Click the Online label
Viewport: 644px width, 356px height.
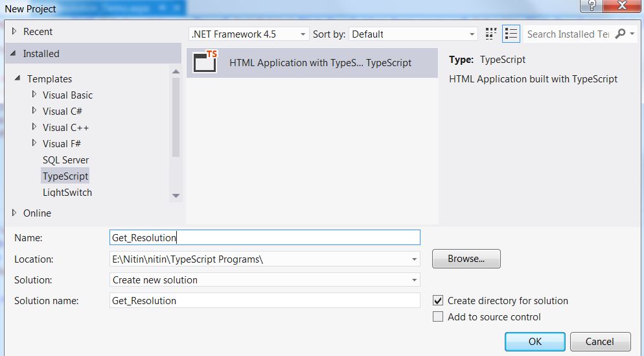click(x=37, y=213)
